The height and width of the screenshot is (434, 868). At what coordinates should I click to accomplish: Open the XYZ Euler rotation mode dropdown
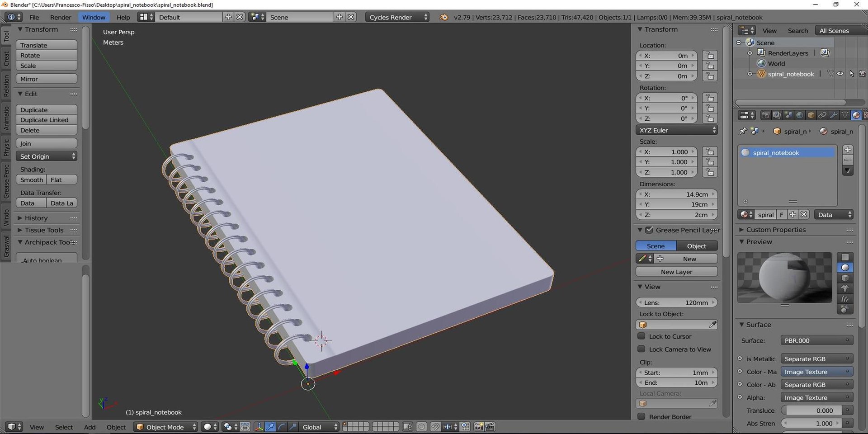677,130
